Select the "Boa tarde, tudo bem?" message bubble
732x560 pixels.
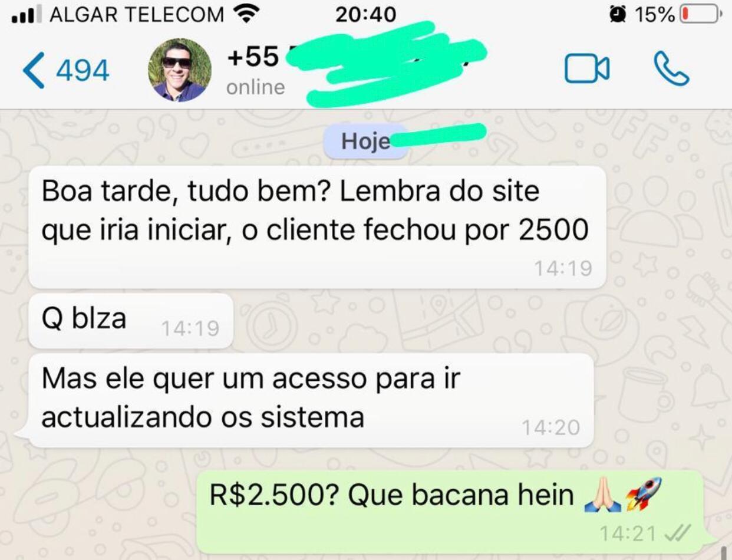pos(317,228)
